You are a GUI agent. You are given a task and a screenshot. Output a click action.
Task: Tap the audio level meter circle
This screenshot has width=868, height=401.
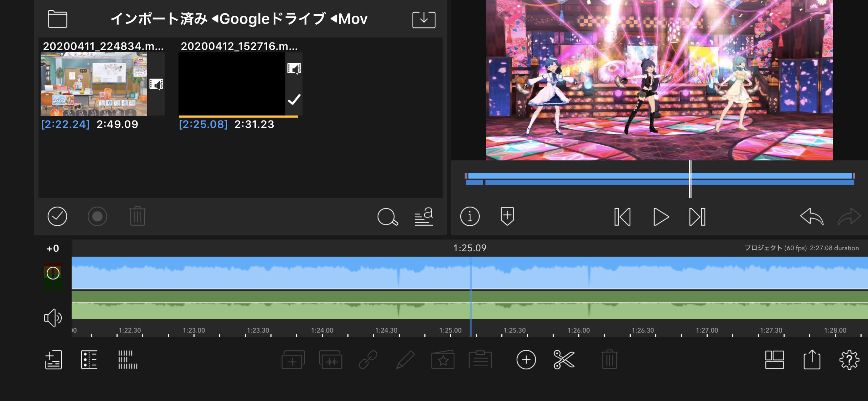53,273
